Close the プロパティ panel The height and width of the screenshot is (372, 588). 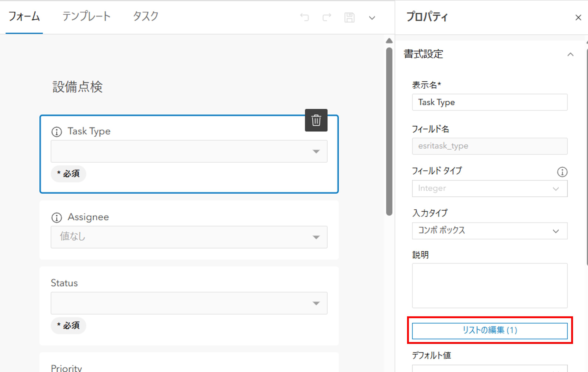point(578,18)
